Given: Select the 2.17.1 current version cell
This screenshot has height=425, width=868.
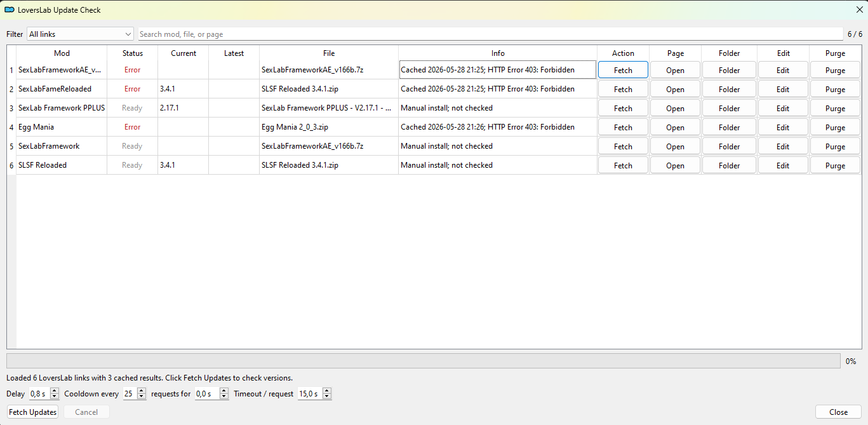Looking at the screenshot, I should (184, 108).
